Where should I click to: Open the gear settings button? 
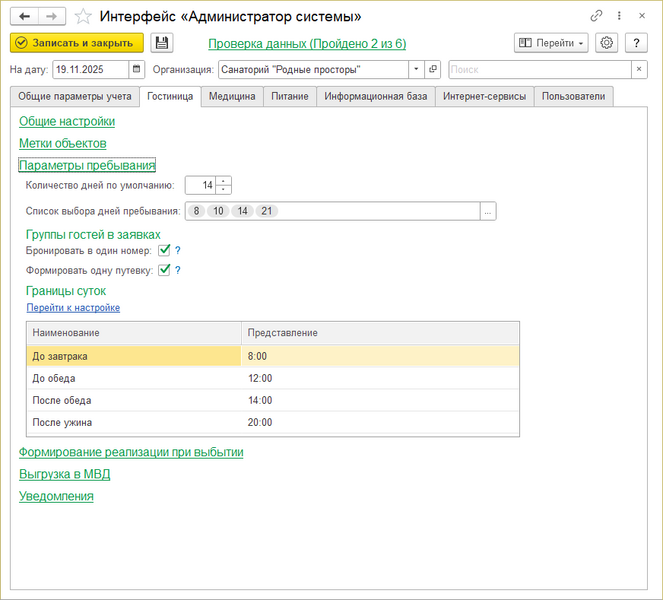tap(606, 43)
